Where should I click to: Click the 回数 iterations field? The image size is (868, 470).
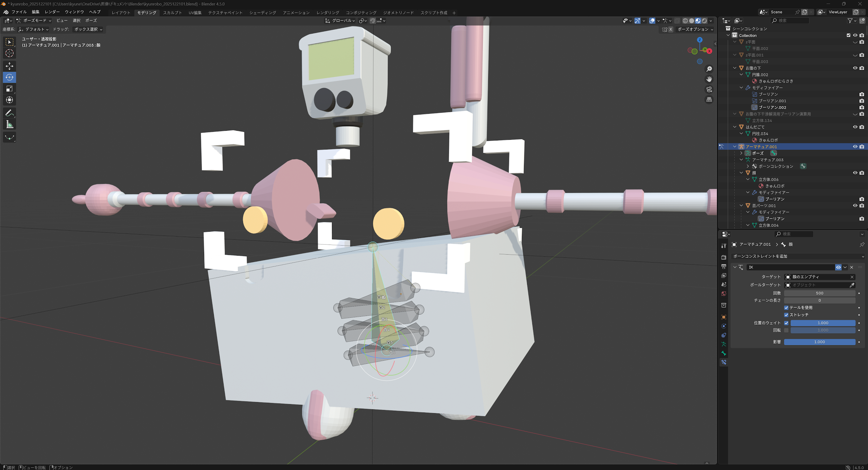[819, 293]
